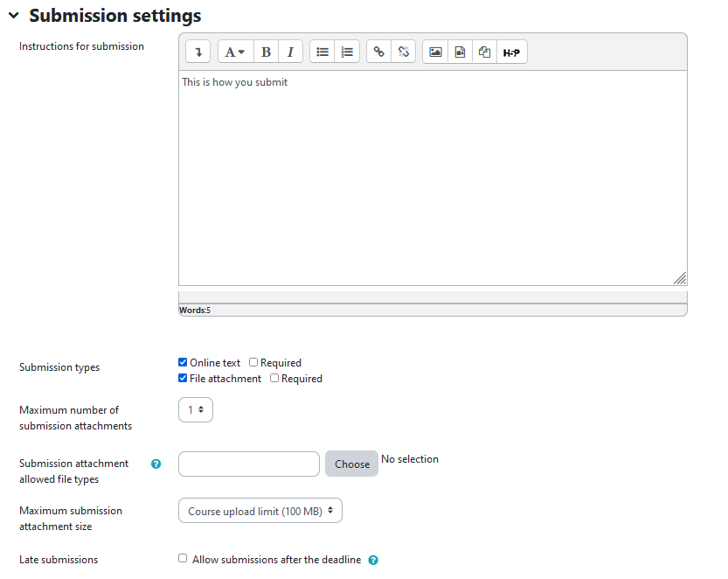The height and width of the screenshot is (579, 728).
Task: Insert an image using toolbar icon
Action: coord(435,52)
